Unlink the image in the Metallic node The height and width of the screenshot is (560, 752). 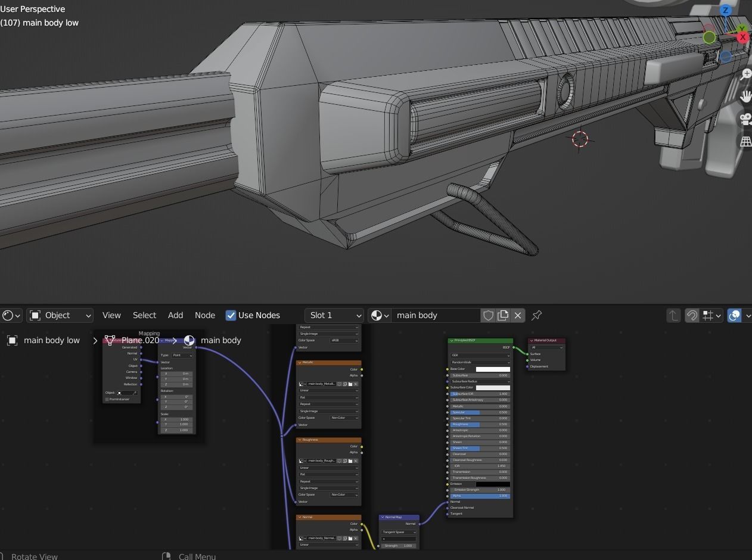coord(356,384)
